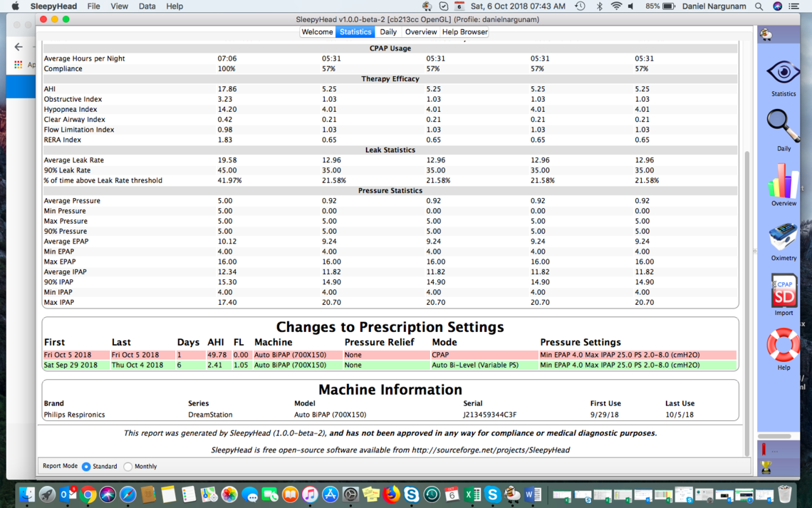
Task: Click the Machine Information heading
Action: pyautogui.click(x=390, y=390)
